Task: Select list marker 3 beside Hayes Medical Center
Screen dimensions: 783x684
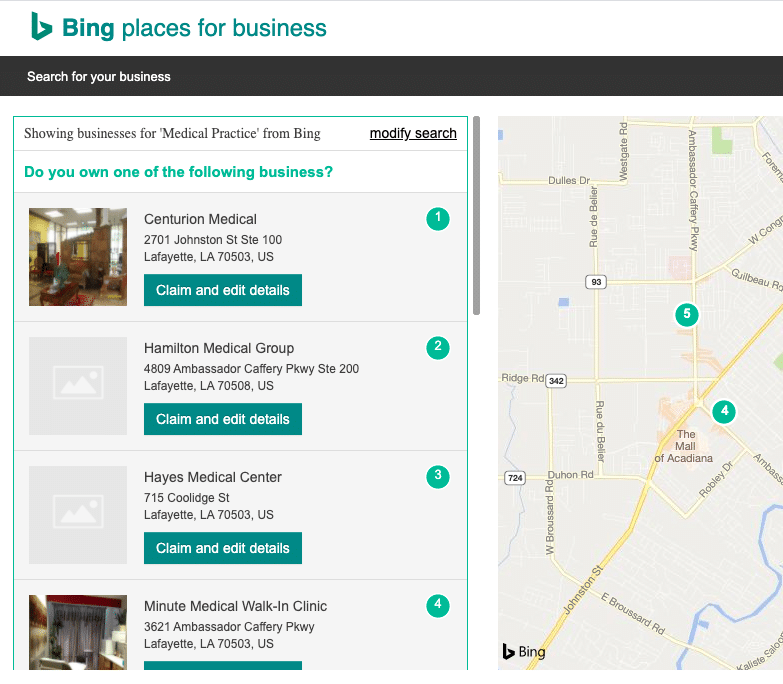Action: click(438, 476)
